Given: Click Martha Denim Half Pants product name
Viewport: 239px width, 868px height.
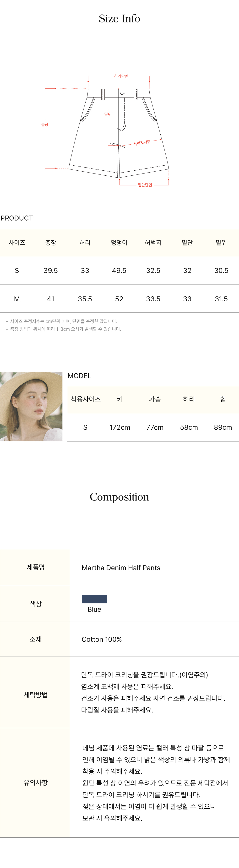Looking at the screenshot, I should pyautogui.click(x=121, y=568).
